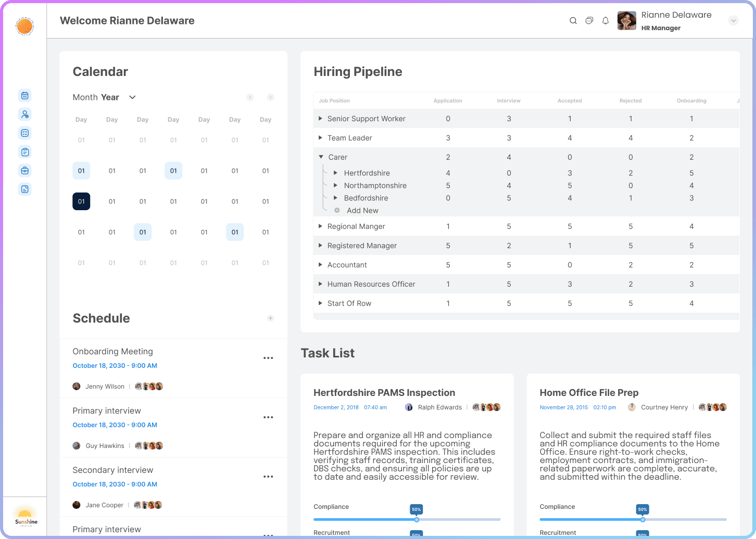Viewport: 756px width, 539px height.
Task: Click the plus icon beside Schedule
Action: pyautogui.click(x=270, y=318)
